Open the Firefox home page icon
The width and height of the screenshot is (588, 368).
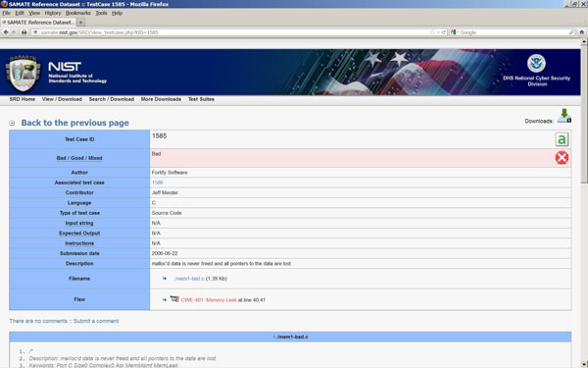[581, 32]
